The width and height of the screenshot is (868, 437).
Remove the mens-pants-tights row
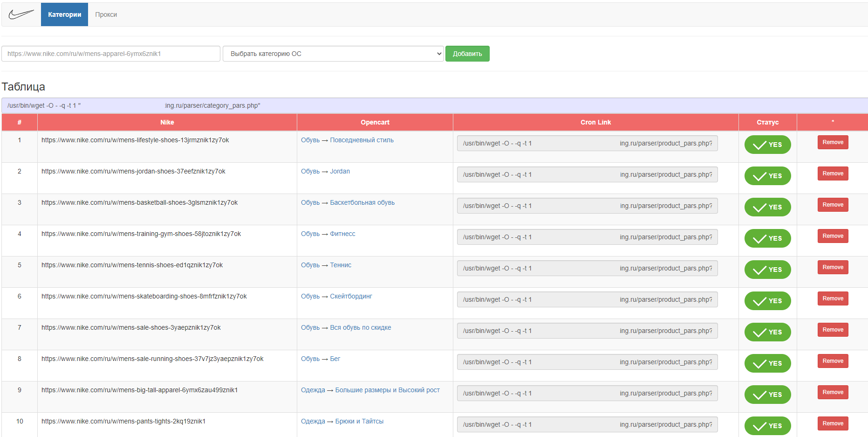[x=833, y=423]
